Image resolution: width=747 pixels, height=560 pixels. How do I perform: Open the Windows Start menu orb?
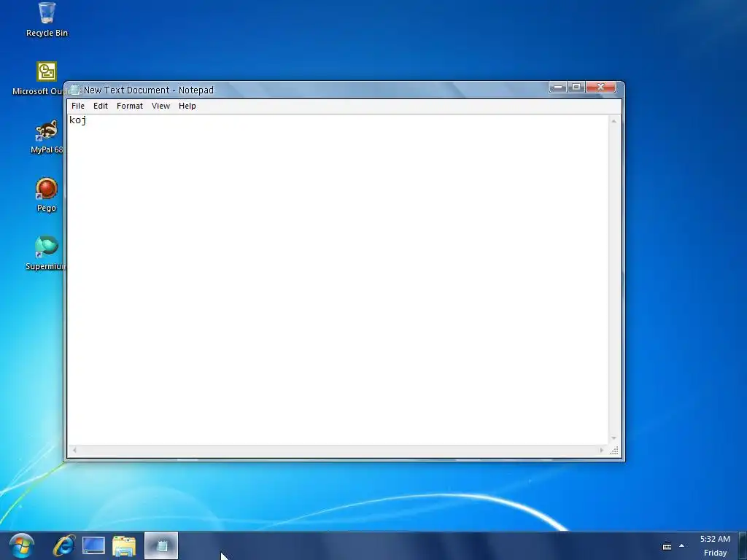pyautogui.click(x=21, y=545)
